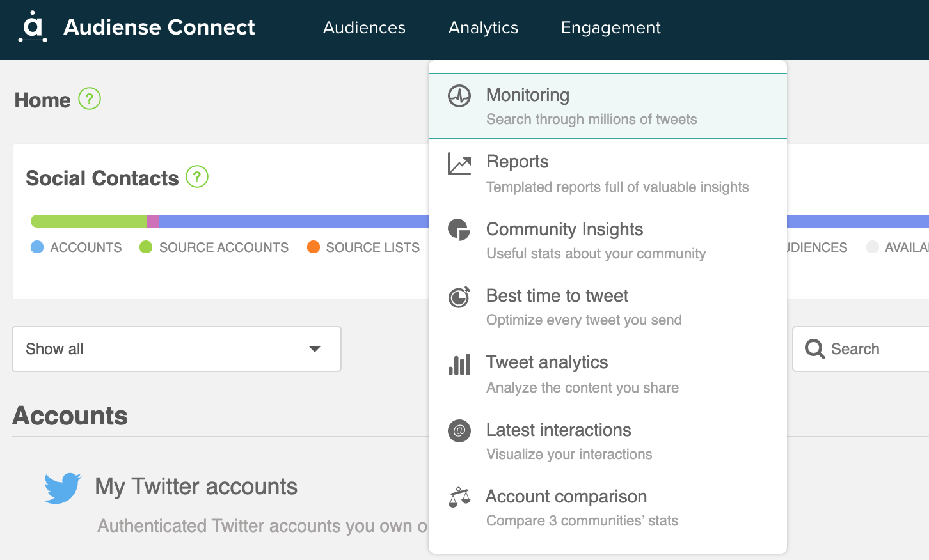The width and height of the screenshot is (929, 560).
Task: Click the Latest interactions @ icon
Action: 459,431
